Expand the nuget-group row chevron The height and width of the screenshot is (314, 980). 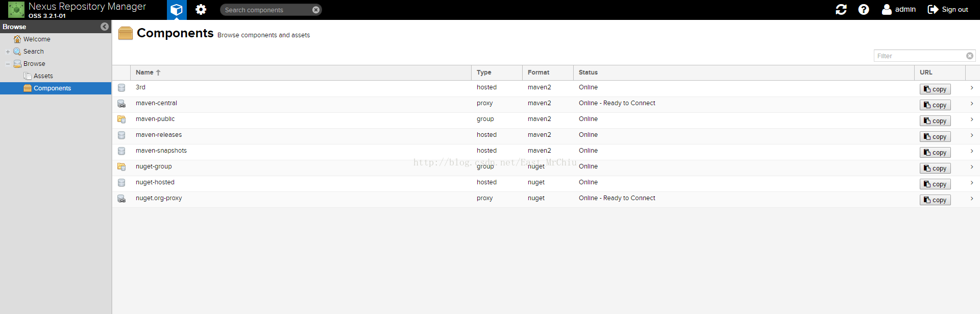[x=972, y=167]
